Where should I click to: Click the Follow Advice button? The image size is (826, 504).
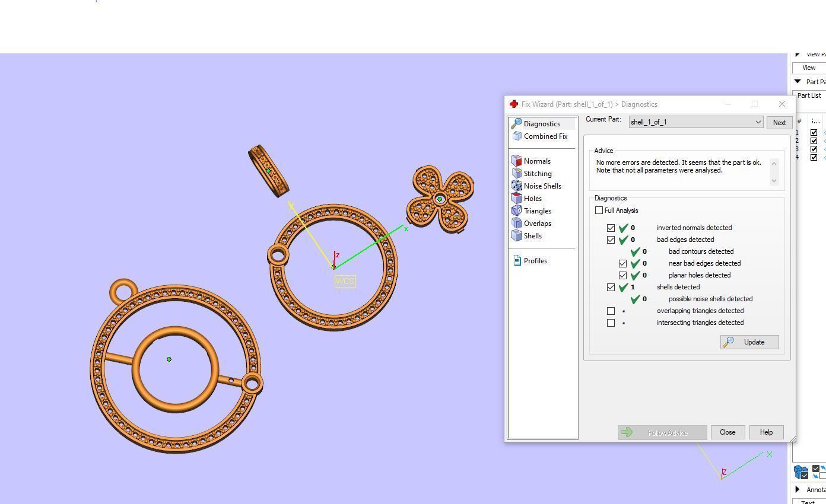coord(662,432)
